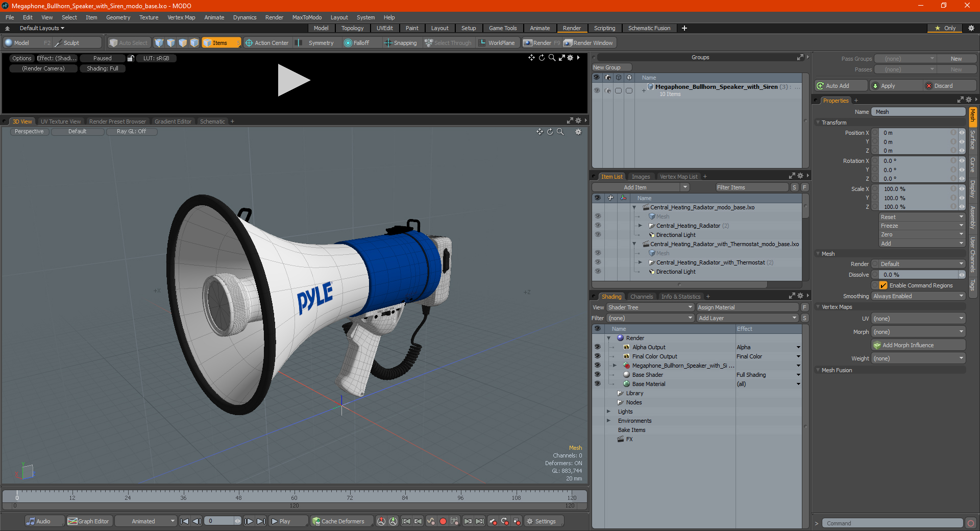
Task: Open the Vertex Map menu
Action: (181, 17)
